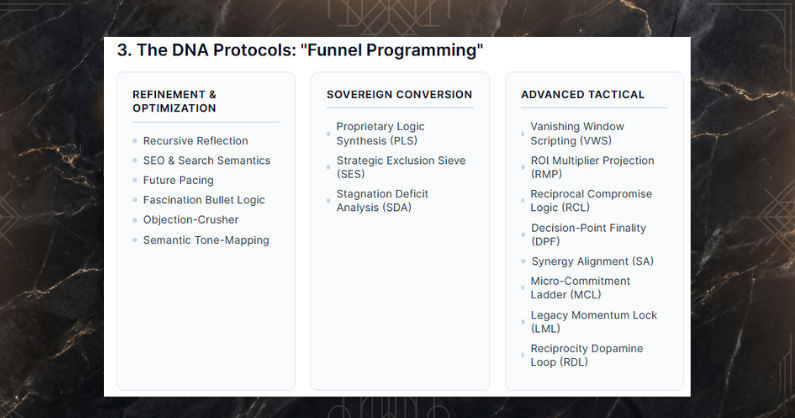
Task: Select 'Strategic Exclusion Sieve (SES)' item
Action: (401, 167)
